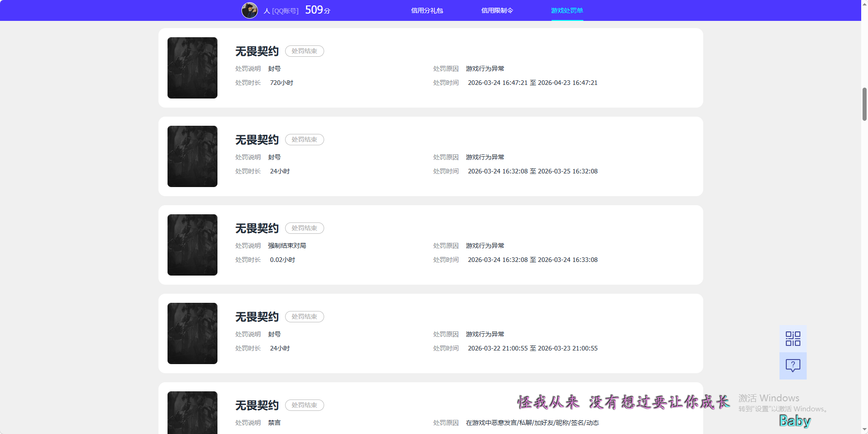Click 游戏行为异常 reason on the 720小时 card

tap(485, 69)
